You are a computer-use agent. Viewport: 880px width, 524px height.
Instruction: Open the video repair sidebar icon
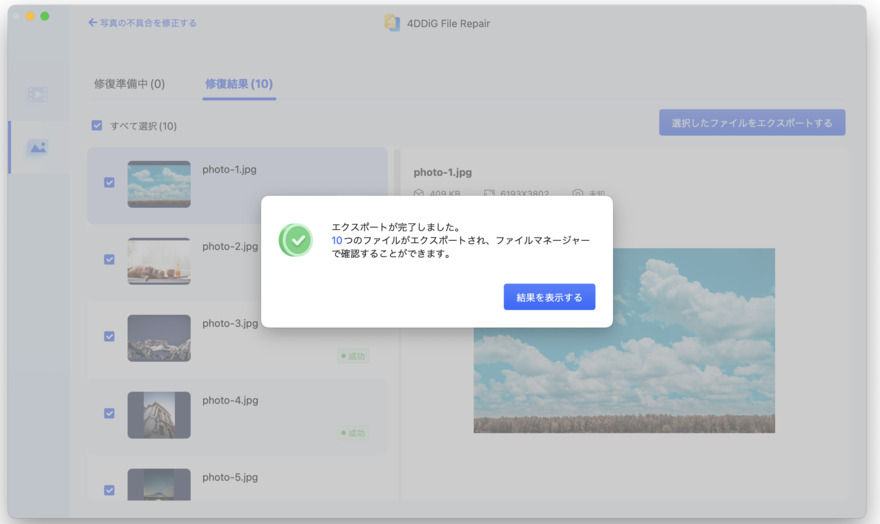coord(38,94)
